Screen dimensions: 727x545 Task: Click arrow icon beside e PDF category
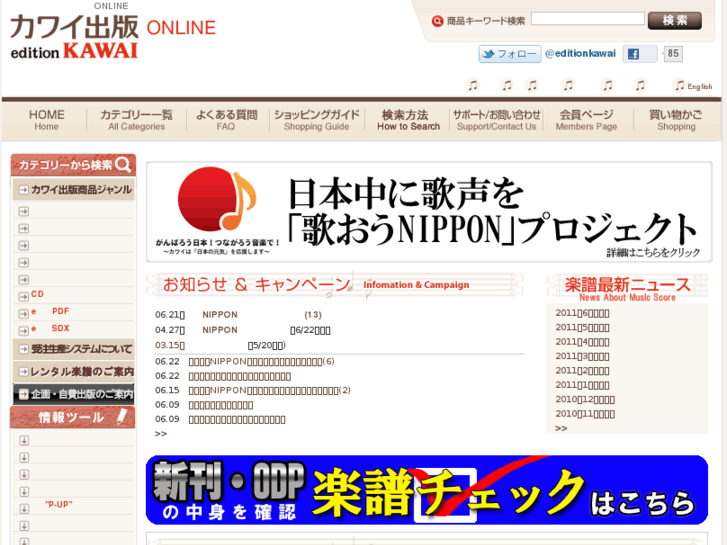pos(24,314)
